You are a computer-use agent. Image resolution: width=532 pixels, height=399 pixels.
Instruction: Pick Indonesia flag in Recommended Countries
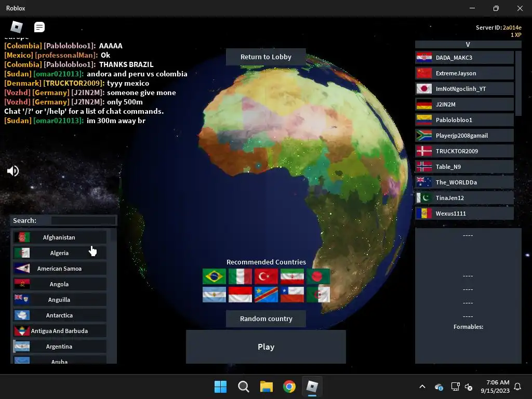coord(240,294)
